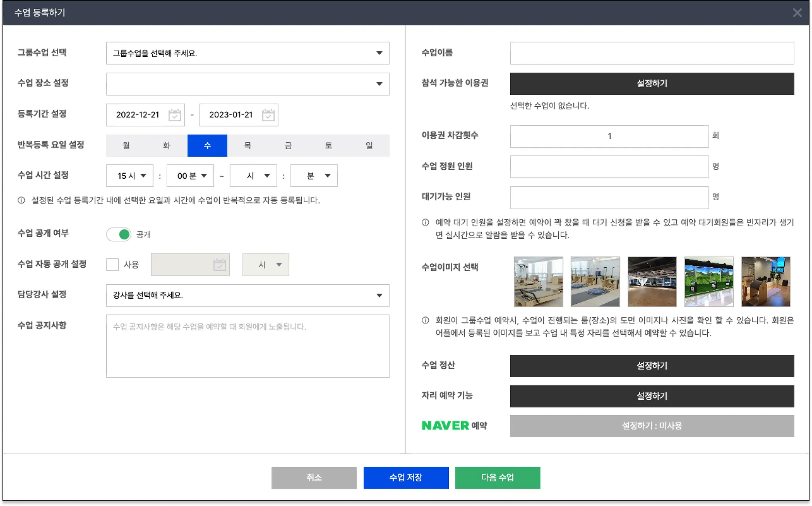
Task: Click the auto-publish date calendar icon
Action: point(219,264)
